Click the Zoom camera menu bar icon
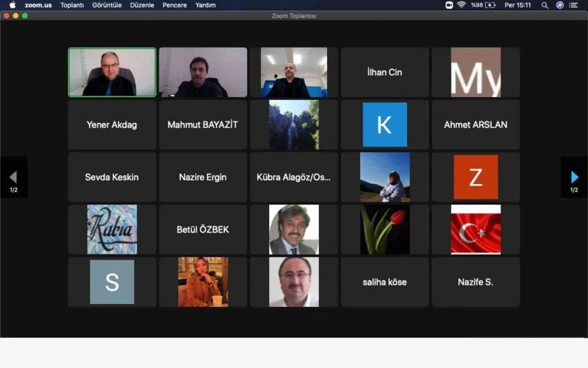This screenshot has width=588, height=368. pos(449,5)
